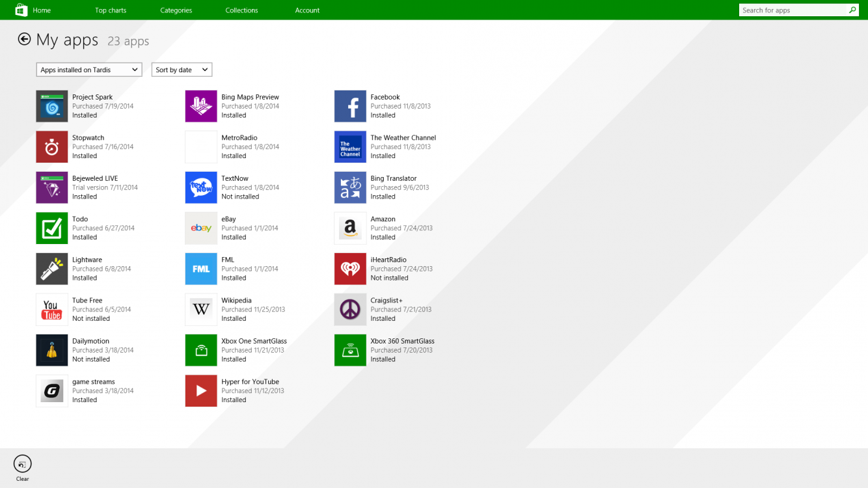Click the 'Amazon' title text
The width and height of the screenshot is (868, 488).
(x=383, y=219)
